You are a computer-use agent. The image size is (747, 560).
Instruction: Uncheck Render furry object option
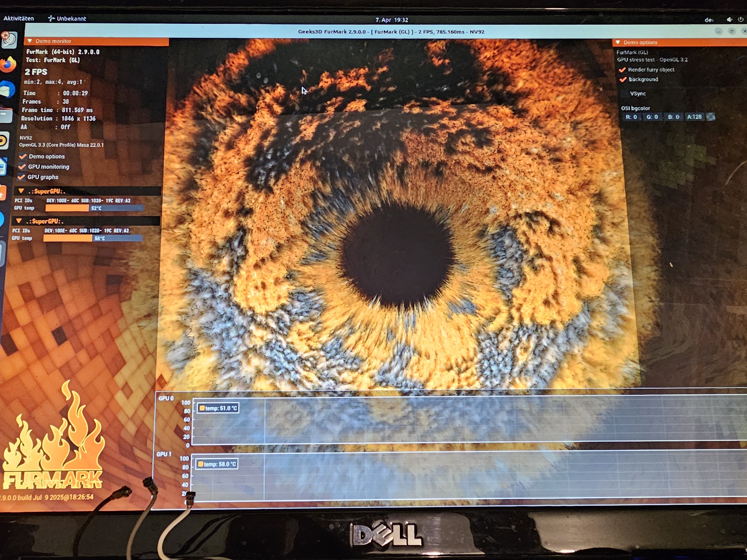pos(622,70)
